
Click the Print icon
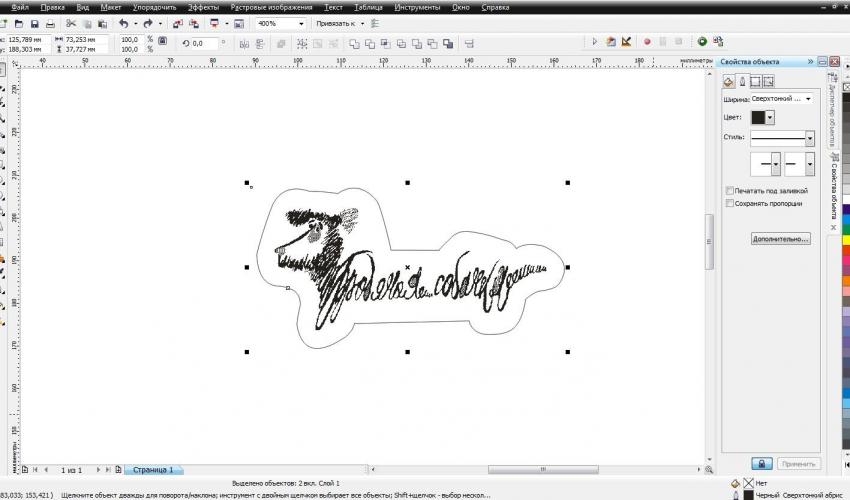coord(52,23)
